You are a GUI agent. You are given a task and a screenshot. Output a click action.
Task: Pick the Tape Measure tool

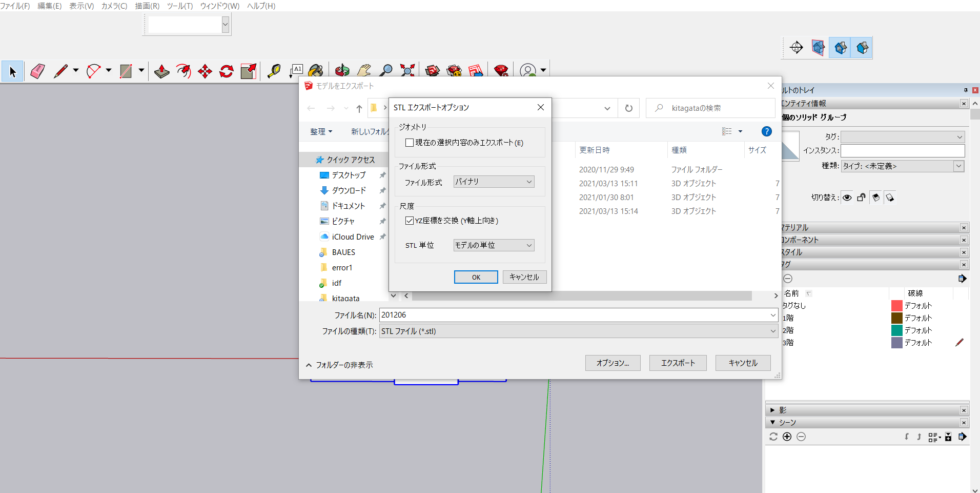click(274, 71)
